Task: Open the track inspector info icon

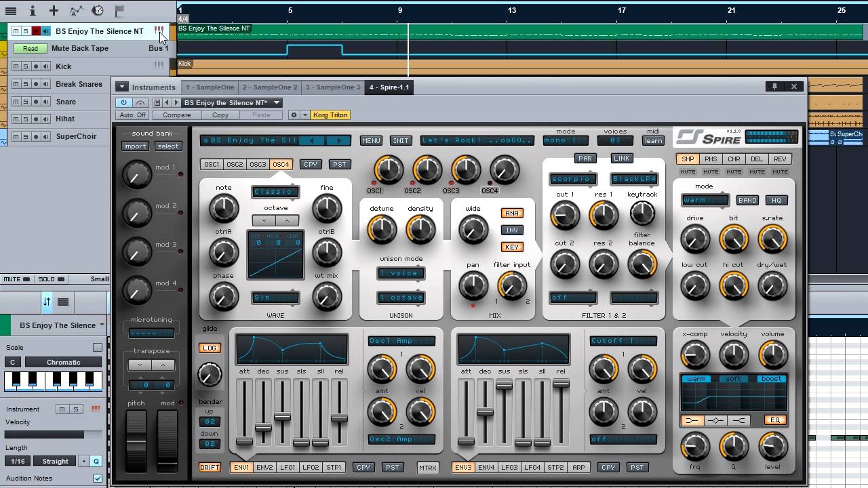Action: 32,11
